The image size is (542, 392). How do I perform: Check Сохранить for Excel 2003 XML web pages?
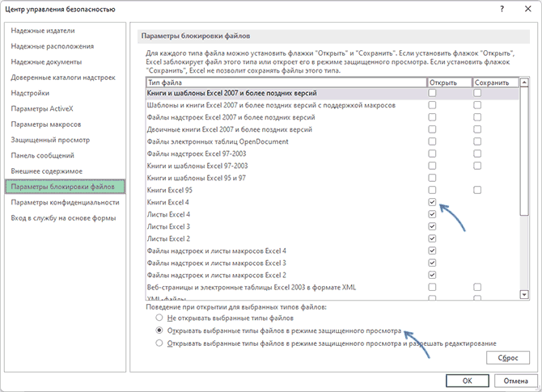[477, 287]
